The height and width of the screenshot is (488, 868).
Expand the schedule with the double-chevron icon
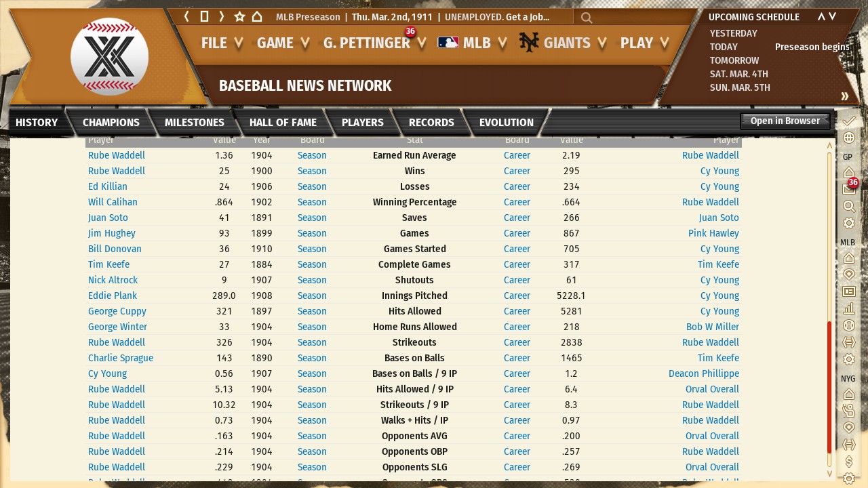click(x=845, y=96)
